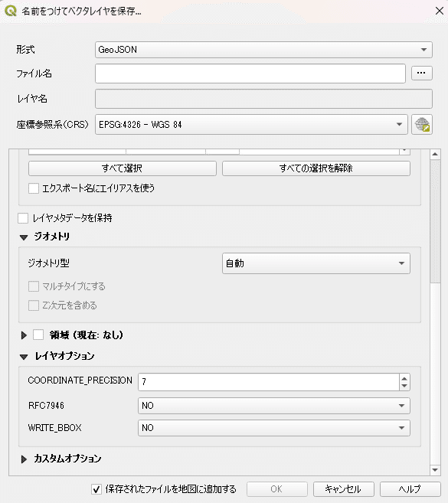Viewport: 448px width, 503px height.
Task: Enable エクスポート名にエイリアスを使う checkbox
Action: [34, 188]
